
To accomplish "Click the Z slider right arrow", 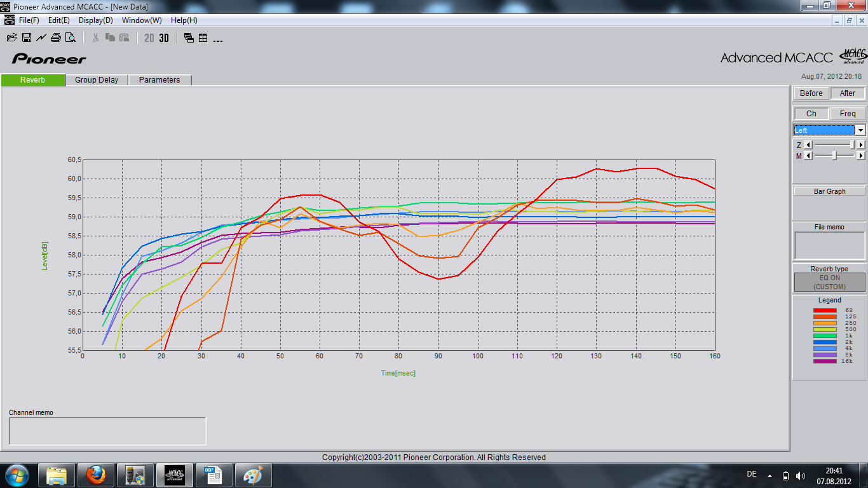I will [x=861, y=145].
